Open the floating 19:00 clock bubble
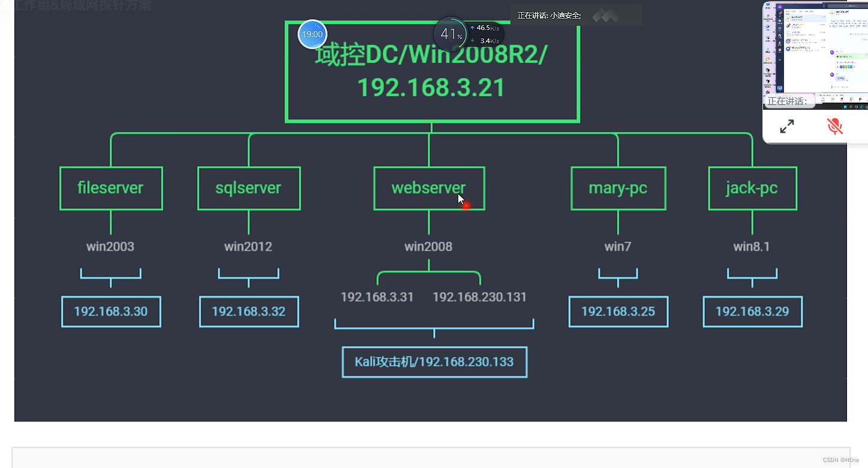The image size is (868, 468). [312, 34]
